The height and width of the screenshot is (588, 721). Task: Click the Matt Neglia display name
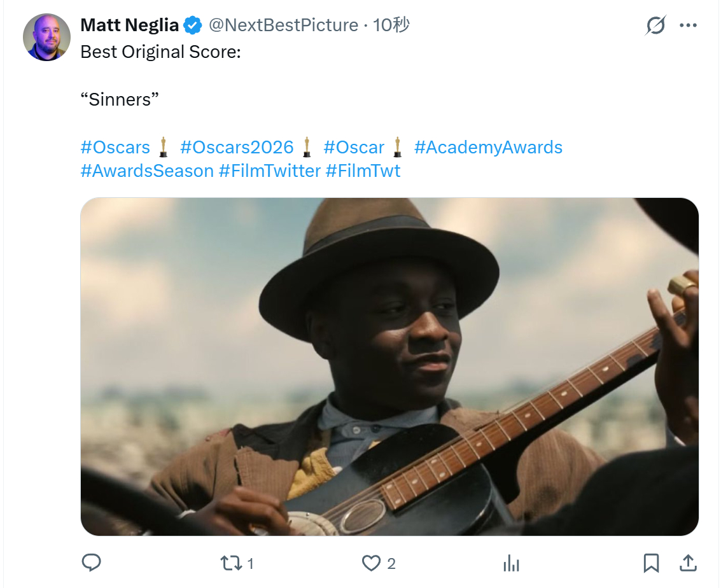[x=129, y=25]
